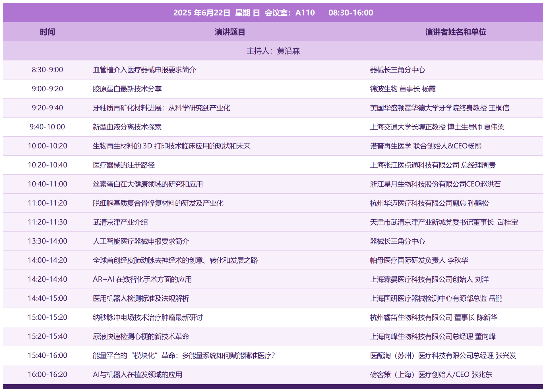Select the 脱细胞基质复合骨修复材料 talk title
546x392 pixels.
(158, 203)
